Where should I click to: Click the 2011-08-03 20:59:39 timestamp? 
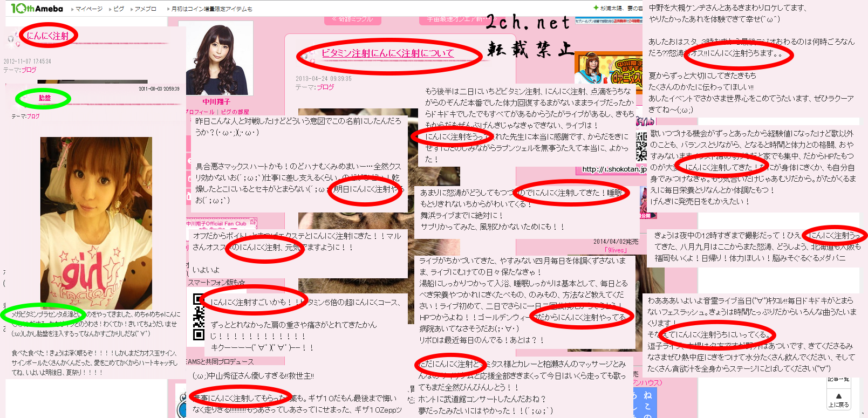159,89
